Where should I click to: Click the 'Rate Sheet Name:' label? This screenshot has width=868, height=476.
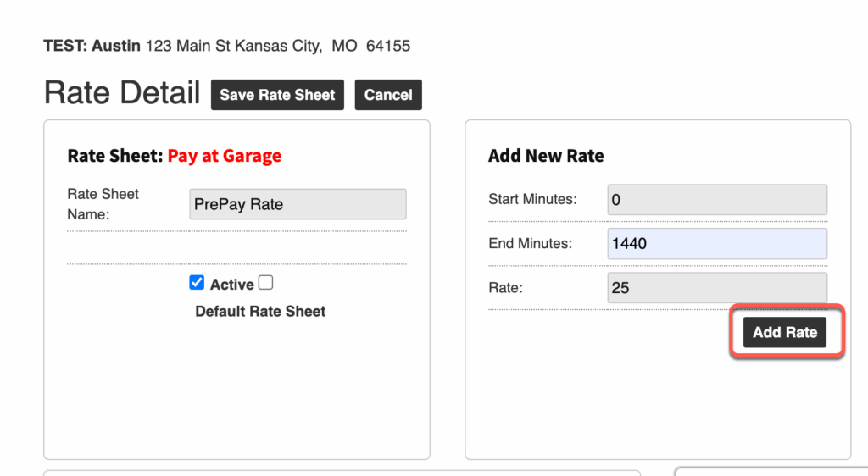click(x=103, y=204)
